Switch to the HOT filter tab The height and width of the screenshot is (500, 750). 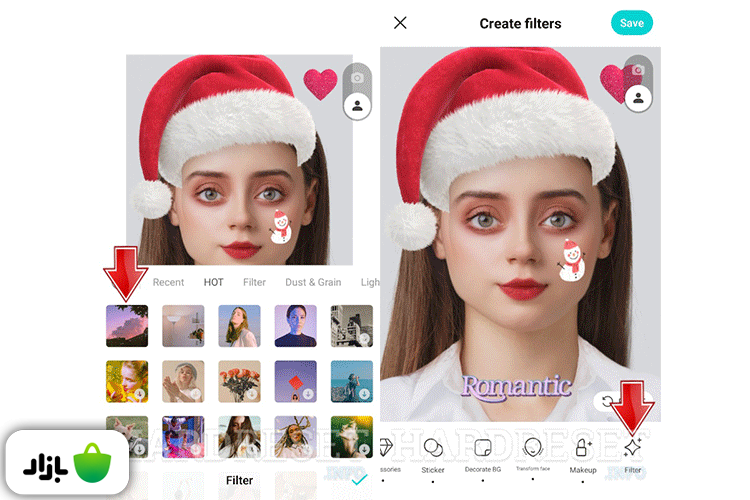pyautogui.click(x=214, y=283)
